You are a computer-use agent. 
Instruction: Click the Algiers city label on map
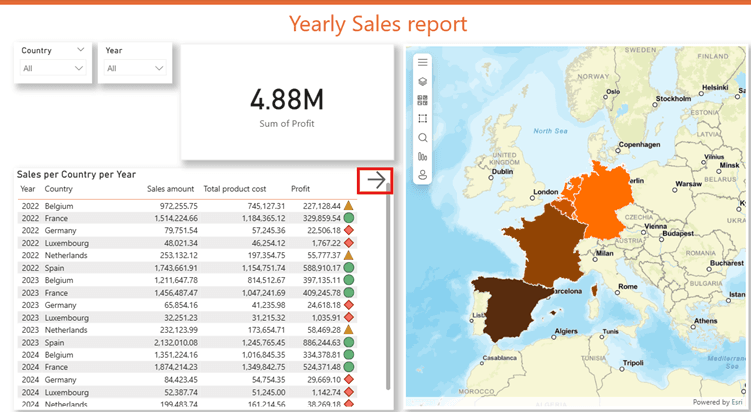(x=566, y=332)
